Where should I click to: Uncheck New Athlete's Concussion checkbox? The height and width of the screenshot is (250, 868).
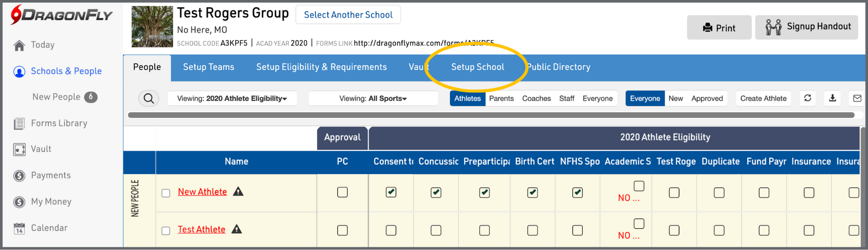point(436,192)
